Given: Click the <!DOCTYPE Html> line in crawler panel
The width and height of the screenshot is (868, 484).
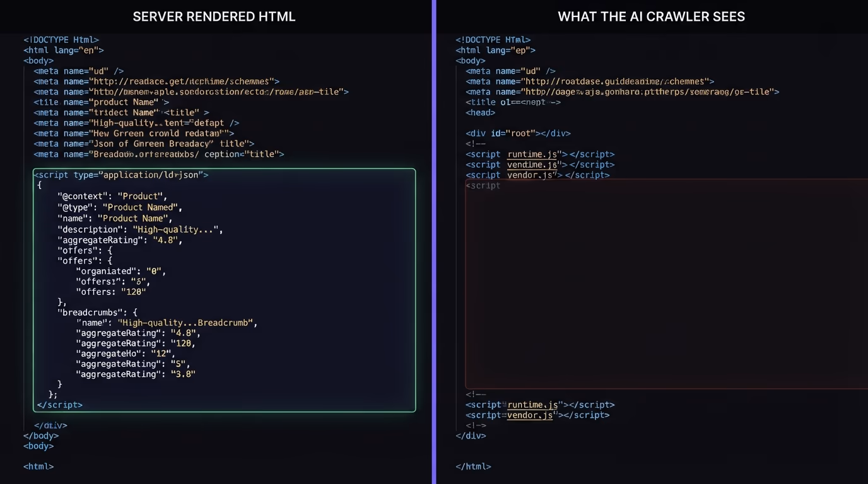Looking at the screenshot, I should click(493, 40).
